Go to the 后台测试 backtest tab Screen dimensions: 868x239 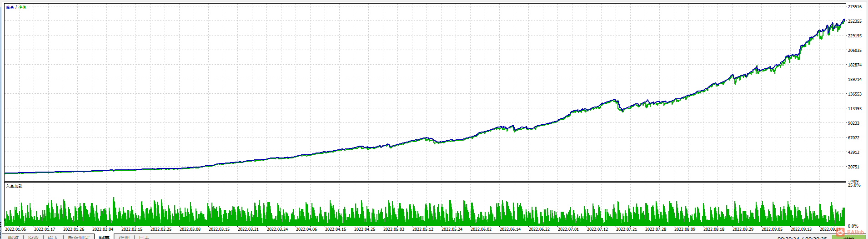pyautogui.click(x=79, y=237)
